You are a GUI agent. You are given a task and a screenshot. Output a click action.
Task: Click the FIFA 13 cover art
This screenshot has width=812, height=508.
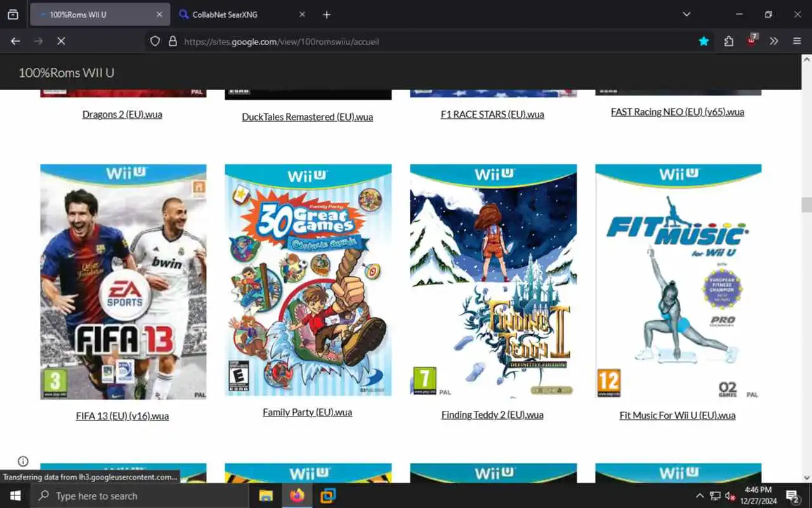tap(123, 282)
